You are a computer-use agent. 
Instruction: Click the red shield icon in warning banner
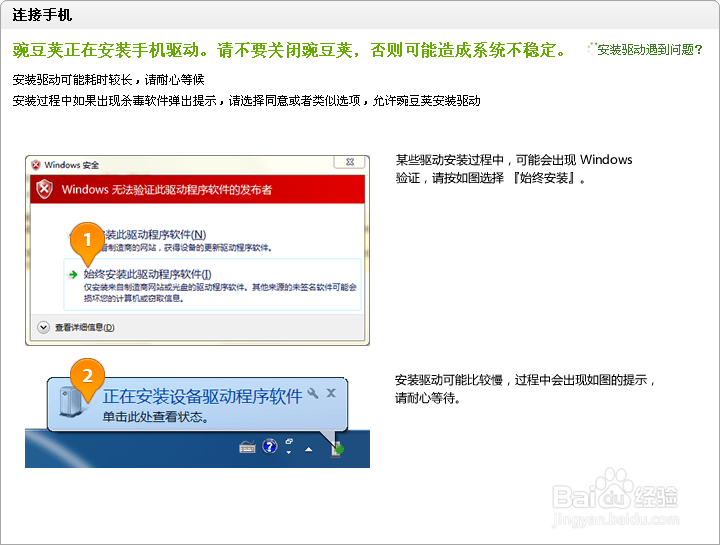coord(45,189)
